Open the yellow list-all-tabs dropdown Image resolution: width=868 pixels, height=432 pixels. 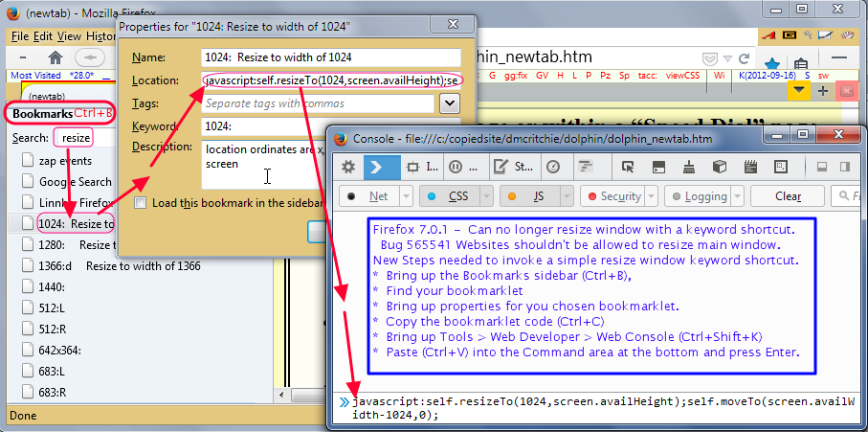tap(798, 91)
